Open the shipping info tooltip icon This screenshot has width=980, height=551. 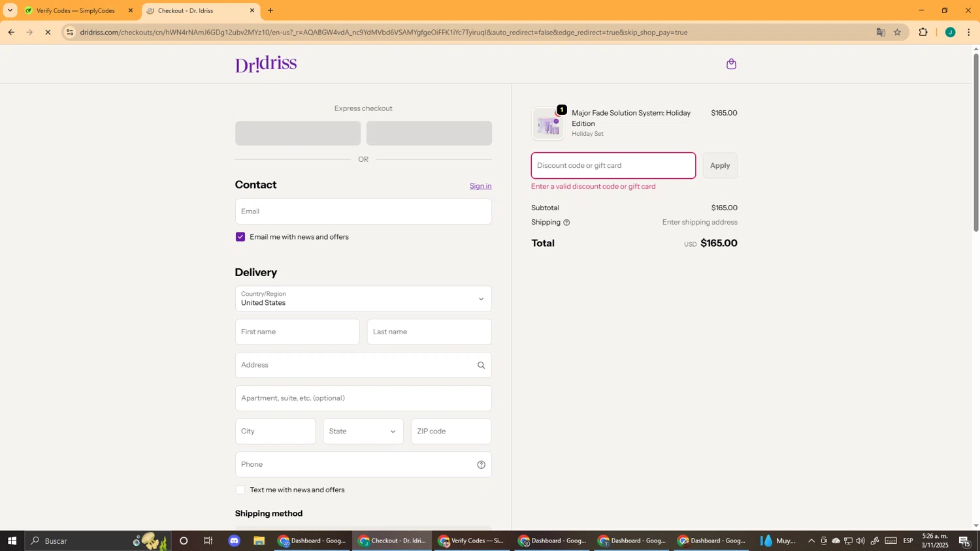click(566, 223)
